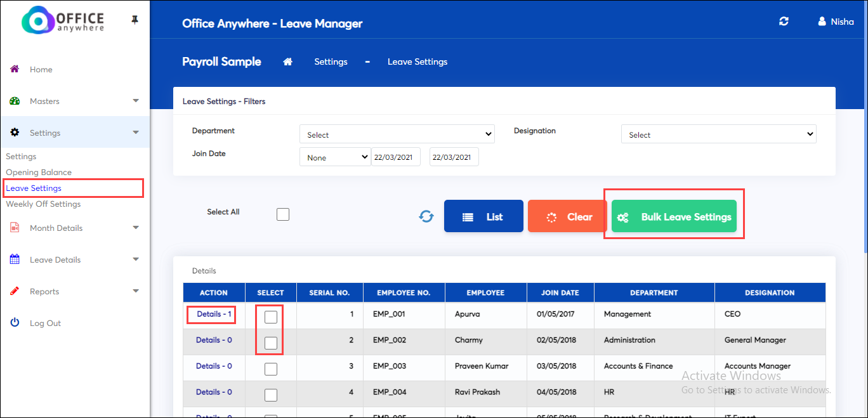
Task: Click the Office Anywhere logo
Action: (x=63, y=20)
